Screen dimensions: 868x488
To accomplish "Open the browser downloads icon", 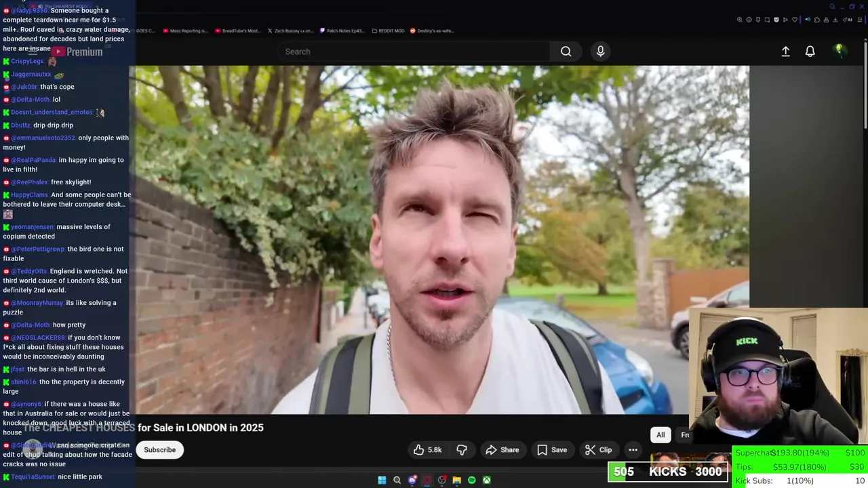I will [x=835, y=20].
